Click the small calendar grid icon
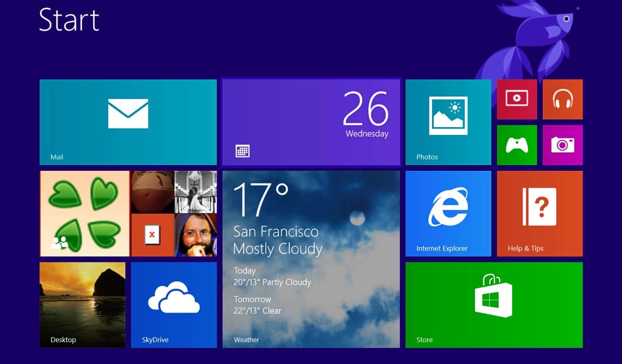The image size is (622, 364). pyautogui.click(x=242, y=151)
